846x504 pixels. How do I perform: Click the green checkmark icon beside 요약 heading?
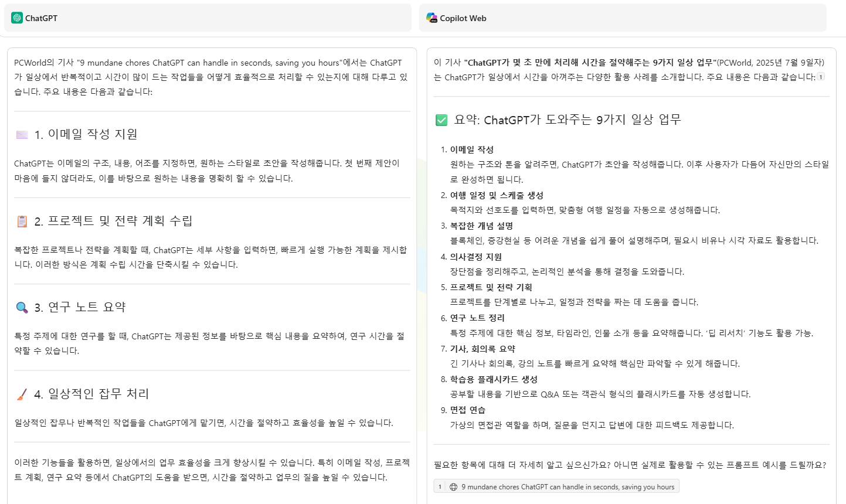(x=441, y=120)
